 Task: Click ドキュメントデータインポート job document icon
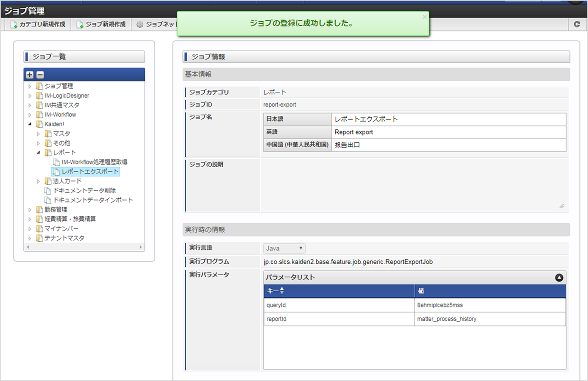[x=48, y=200]
